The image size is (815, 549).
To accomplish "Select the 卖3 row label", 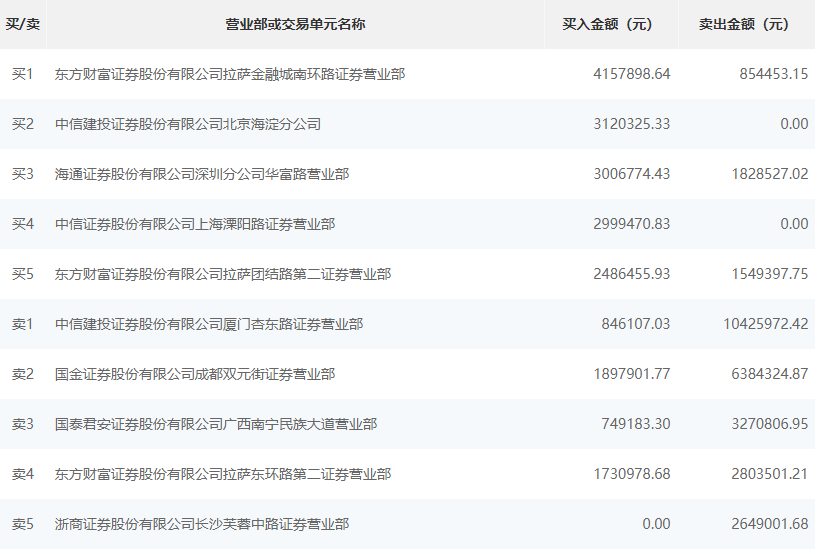I will click(x=22, y=424).
